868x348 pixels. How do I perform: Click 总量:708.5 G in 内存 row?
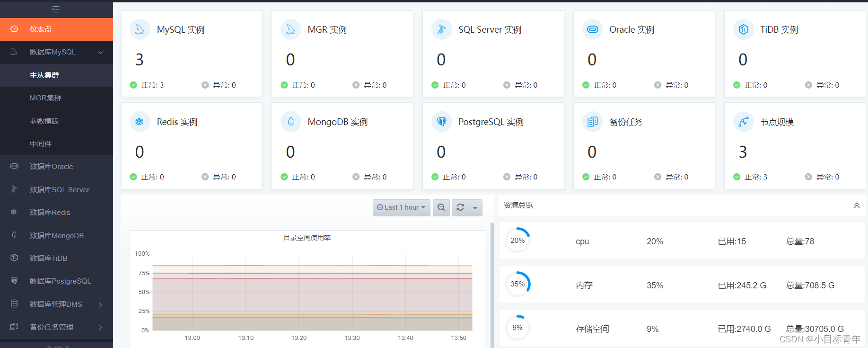[x=810, y=286]
